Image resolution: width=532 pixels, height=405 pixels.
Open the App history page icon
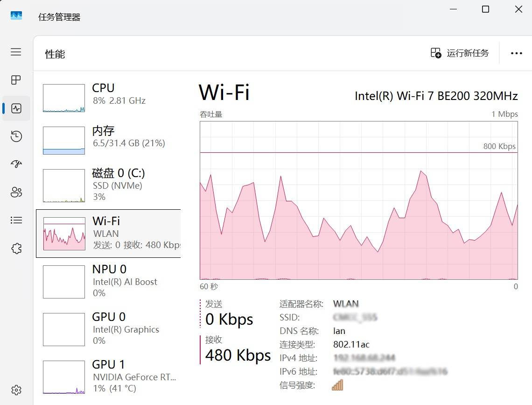pyautogui.click(x=16, y=136)
